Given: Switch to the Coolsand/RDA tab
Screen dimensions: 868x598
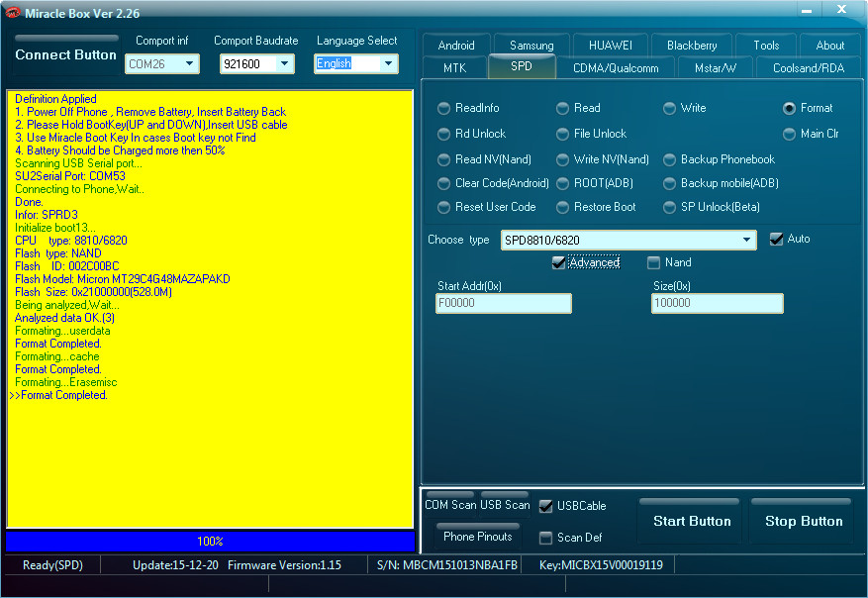Looking at the screenshot, I should point(809,68).
